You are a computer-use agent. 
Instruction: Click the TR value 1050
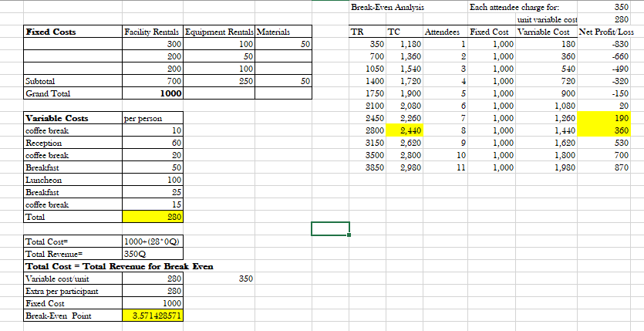tap(367, 69)
